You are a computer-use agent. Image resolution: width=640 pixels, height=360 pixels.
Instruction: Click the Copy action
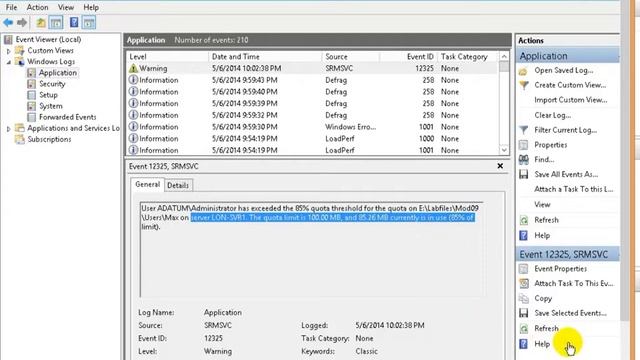coord(543,298)
